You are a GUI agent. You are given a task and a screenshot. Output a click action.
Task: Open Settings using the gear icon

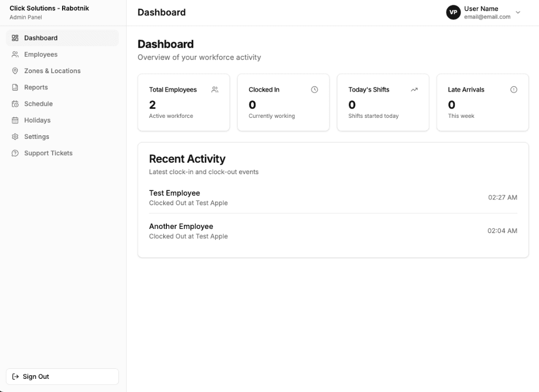click(14, 136)
